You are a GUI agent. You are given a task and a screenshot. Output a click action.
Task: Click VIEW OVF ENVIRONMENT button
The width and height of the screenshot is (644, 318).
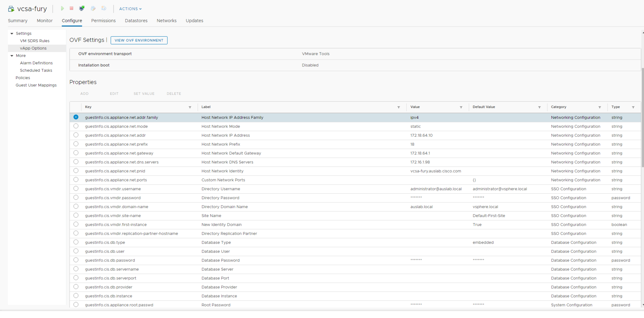(x=139, y=40)
